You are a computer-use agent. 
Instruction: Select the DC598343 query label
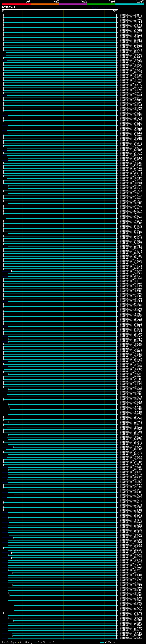coord(8,8)
